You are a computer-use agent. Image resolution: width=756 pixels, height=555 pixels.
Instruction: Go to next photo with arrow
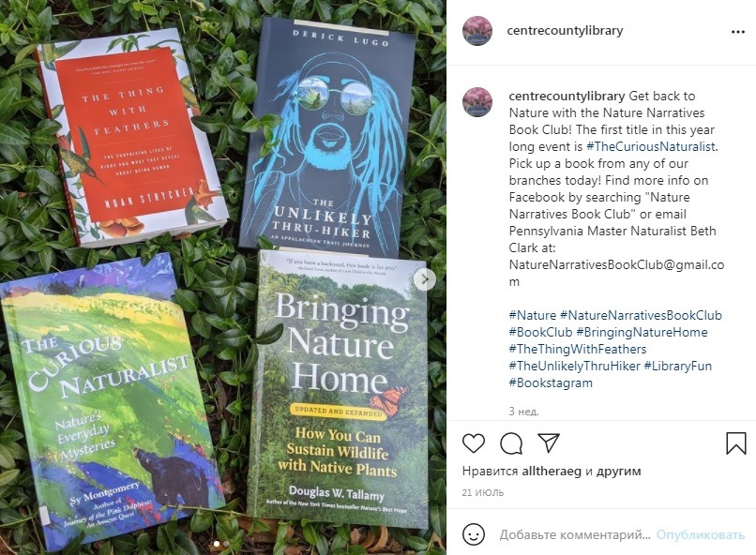[425, 279]
